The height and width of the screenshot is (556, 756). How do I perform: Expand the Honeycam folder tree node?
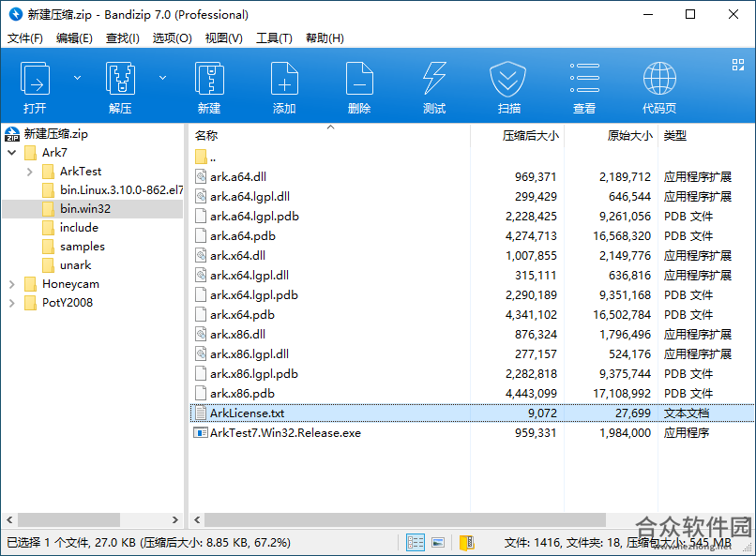(x=12, y=284)
